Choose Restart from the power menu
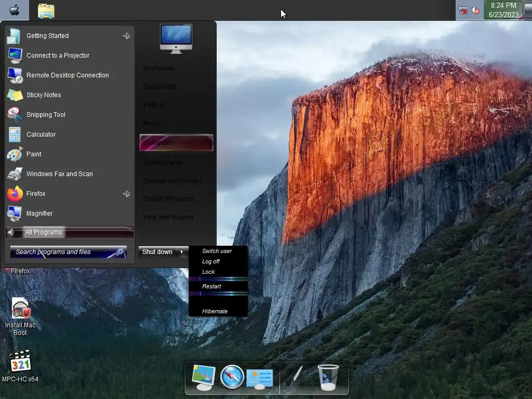Image resolution: width=532 pixels, height=399 pixels. click(x=218, y=286)
